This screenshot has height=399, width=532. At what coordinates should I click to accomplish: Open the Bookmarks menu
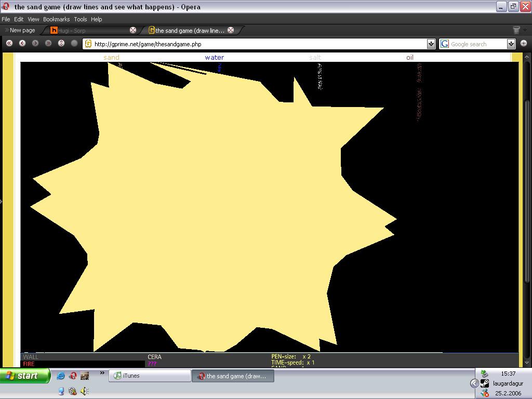[56, 19]
